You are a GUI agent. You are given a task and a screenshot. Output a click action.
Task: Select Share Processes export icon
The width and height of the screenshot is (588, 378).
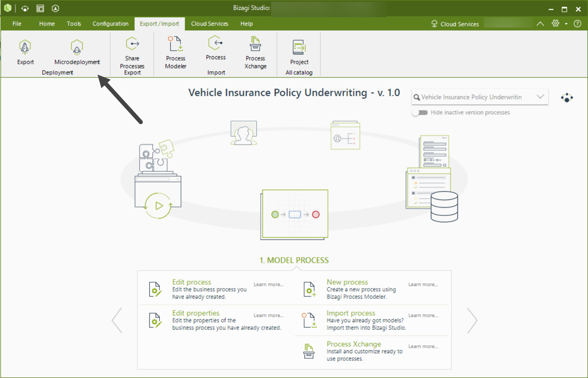coord(132,44)
